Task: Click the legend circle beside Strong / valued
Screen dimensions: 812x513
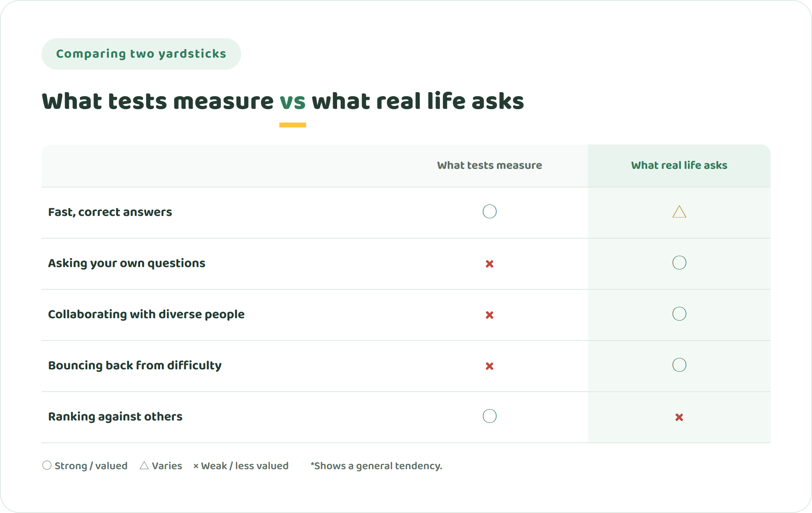Action: pos(47,465)
